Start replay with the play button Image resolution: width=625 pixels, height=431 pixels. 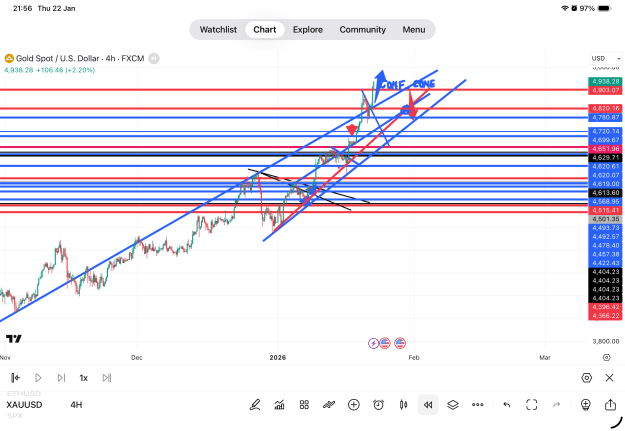38,378
